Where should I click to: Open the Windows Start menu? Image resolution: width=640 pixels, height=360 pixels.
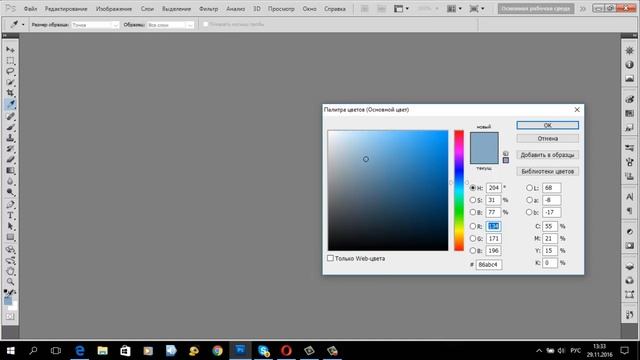click(11, 350)
